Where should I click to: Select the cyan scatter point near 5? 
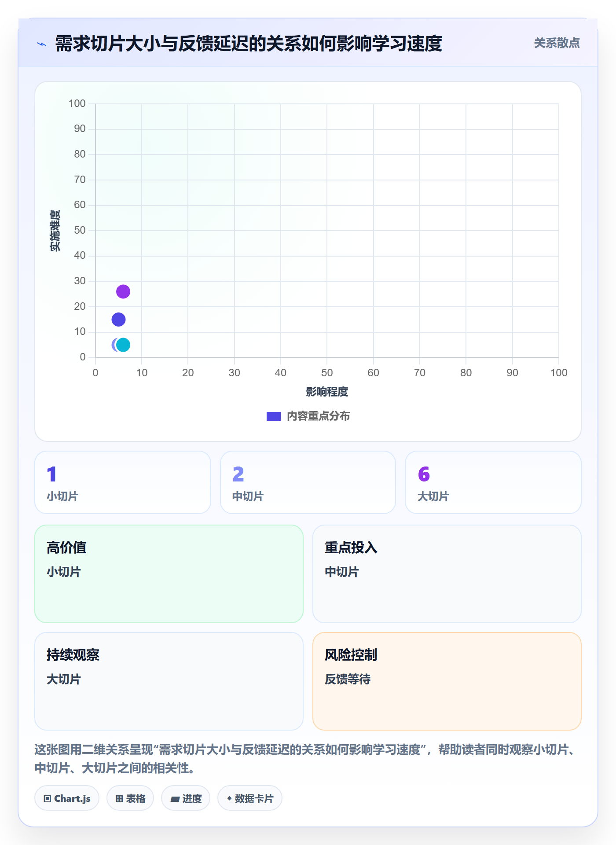124,345
